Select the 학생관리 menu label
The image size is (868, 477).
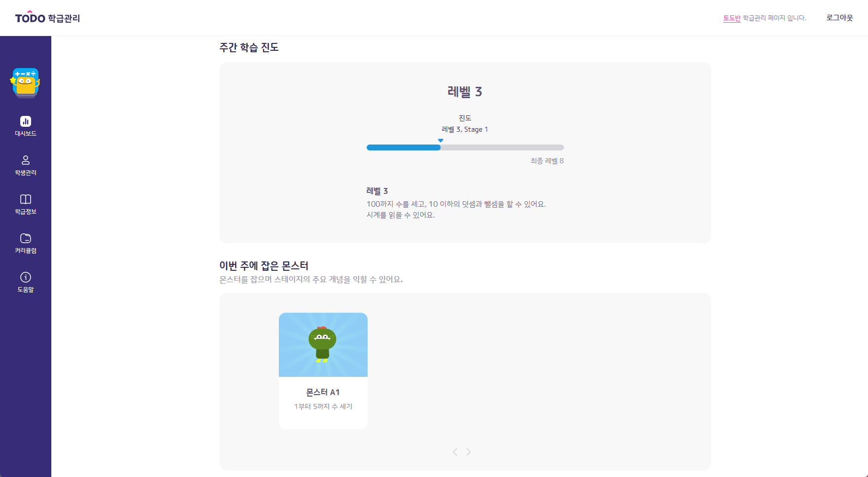[x=26, y=173]
